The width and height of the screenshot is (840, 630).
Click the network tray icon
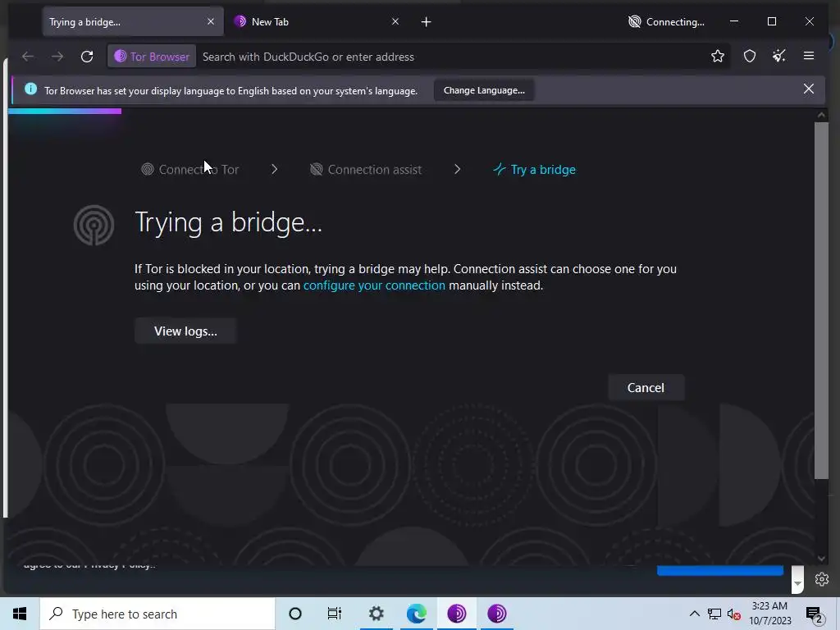[714, 614]
